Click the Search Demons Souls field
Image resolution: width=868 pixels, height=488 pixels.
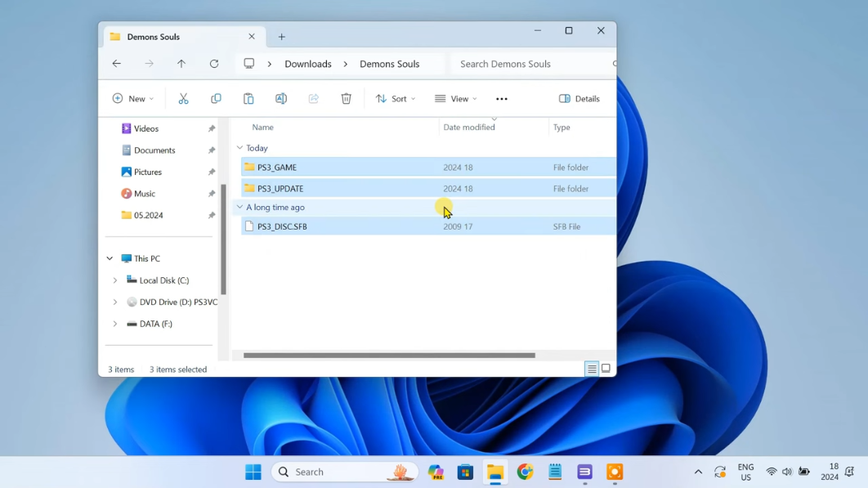[x=534, y=64]
